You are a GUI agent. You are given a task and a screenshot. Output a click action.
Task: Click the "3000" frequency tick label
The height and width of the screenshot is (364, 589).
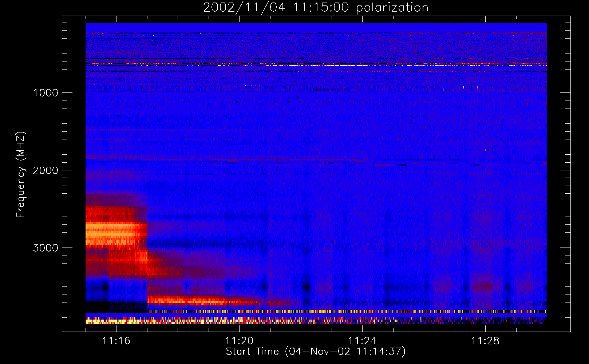tap(46, 248)
